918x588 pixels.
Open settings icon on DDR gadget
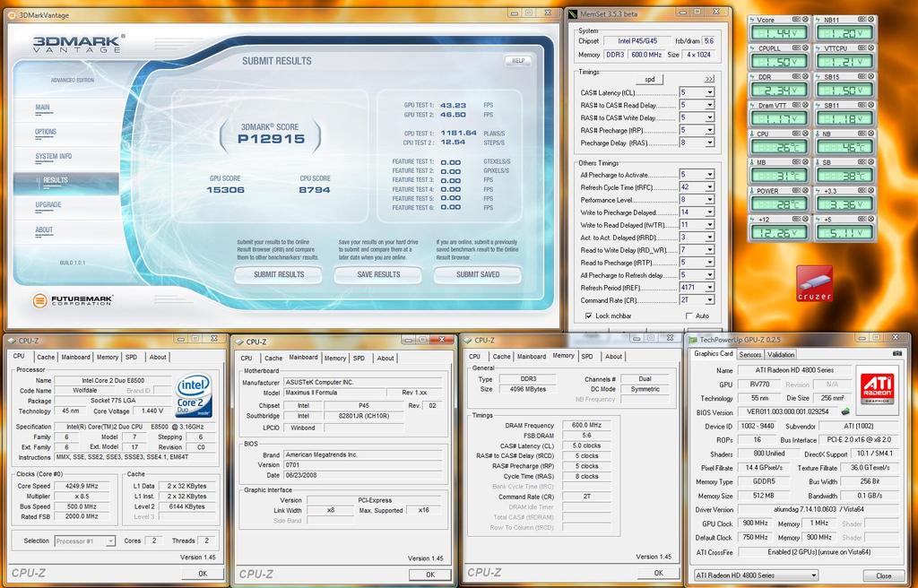pyautogui.click(x=797, y=76)
